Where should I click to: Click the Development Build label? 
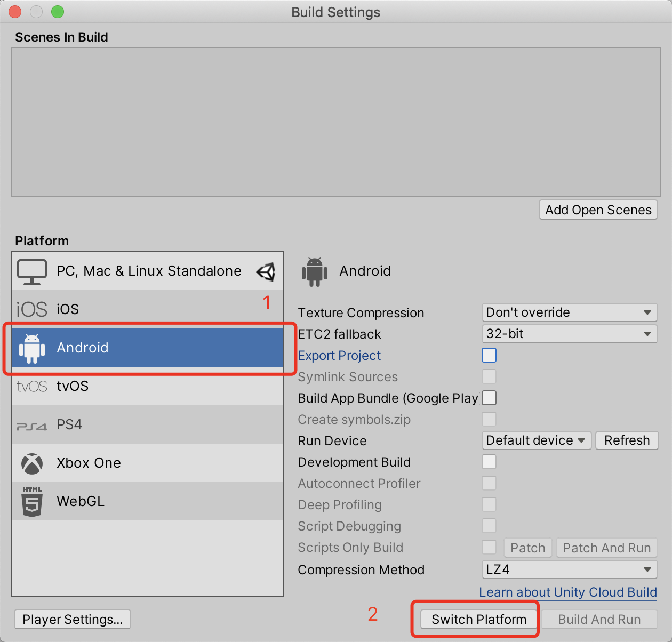point(354,462)
